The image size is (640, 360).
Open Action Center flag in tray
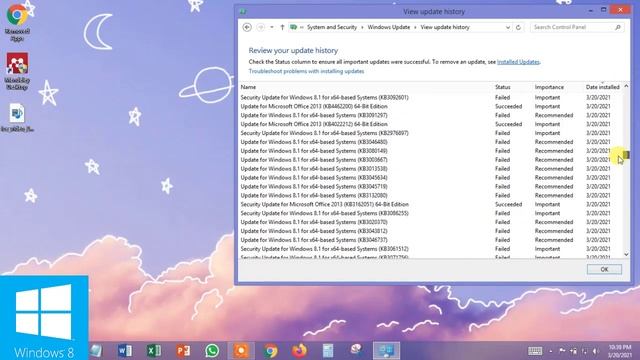(x=562, y=351)
